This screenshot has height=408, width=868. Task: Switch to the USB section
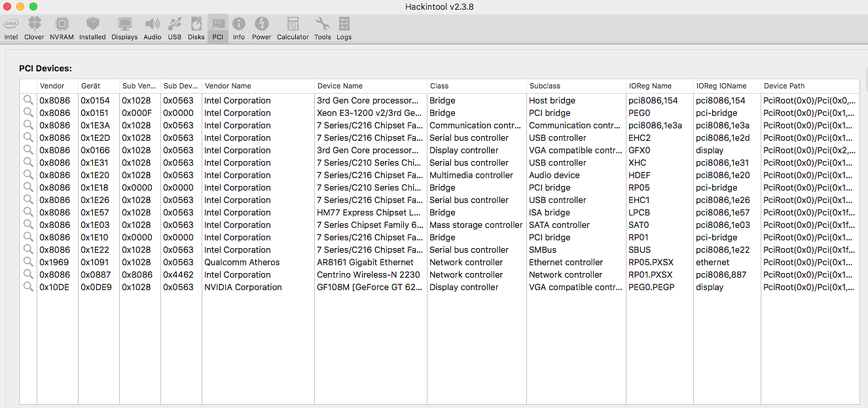(175, 29)
